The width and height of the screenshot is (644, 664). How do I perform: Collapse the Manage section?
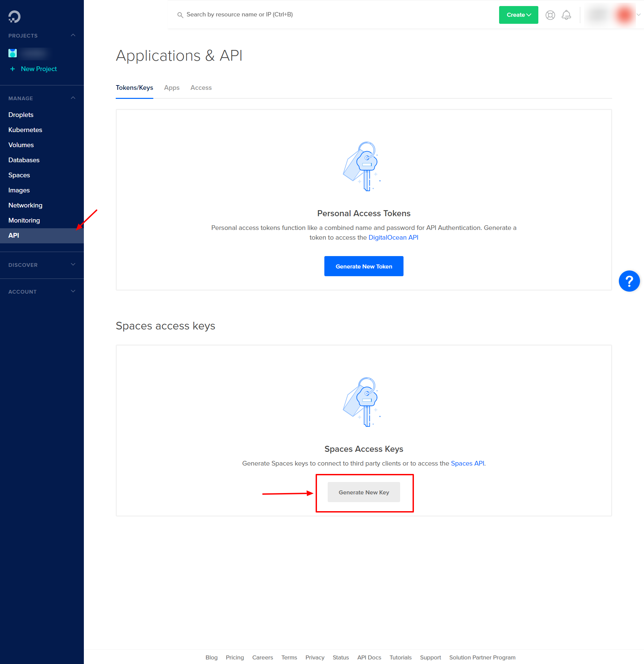coord(73,98)
